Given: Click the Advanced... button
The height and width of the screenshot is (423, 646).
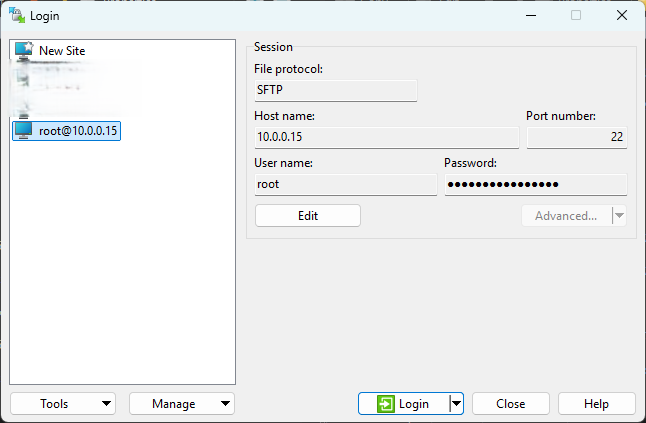Looking at the screenshot, I should 565,215.
